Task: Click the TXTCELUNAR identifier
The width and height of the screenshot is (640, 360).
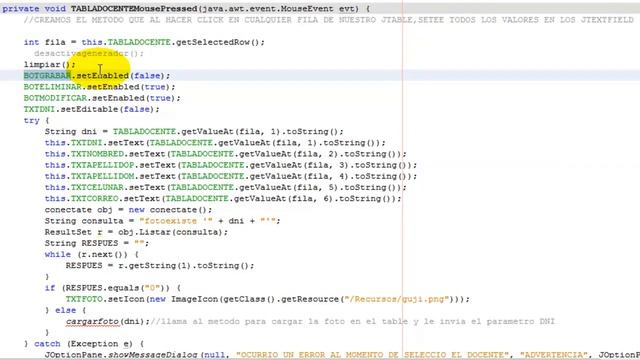Action: click(97, 187)
